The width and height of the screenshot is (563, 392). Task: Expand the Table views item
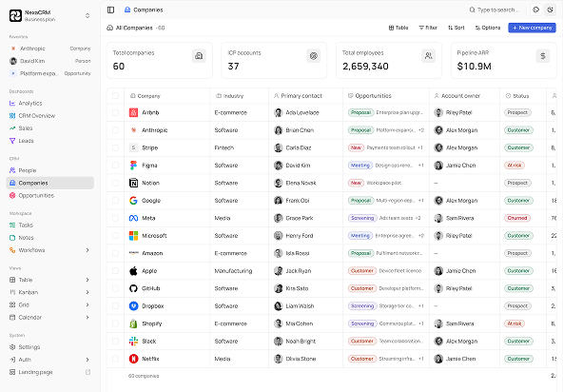click(x=87, y=280)
